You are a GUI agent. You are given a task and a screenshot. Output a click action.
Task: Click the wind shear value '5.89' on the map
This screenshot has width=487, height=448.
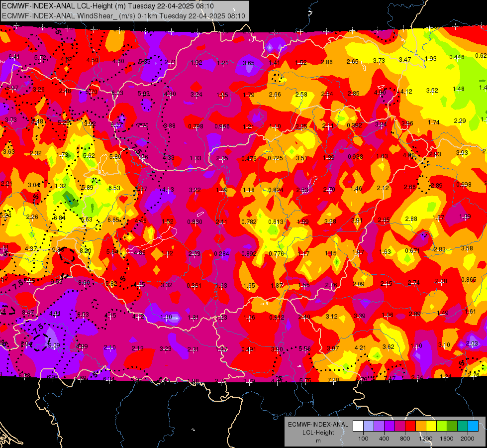[x=87, y=187]
